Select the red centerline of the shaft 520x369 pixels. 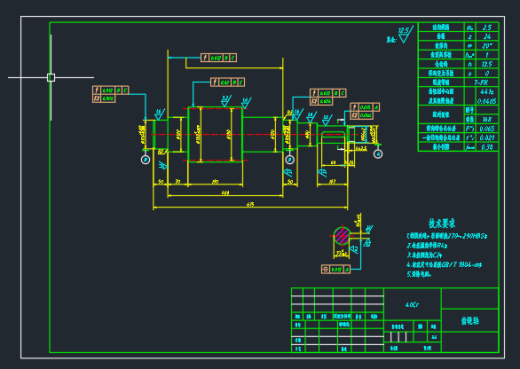tap(253, 135)
